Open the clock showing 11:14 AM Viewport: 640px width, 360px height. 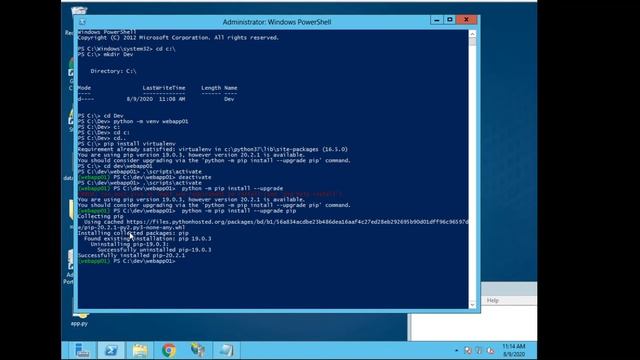[514, 350]
